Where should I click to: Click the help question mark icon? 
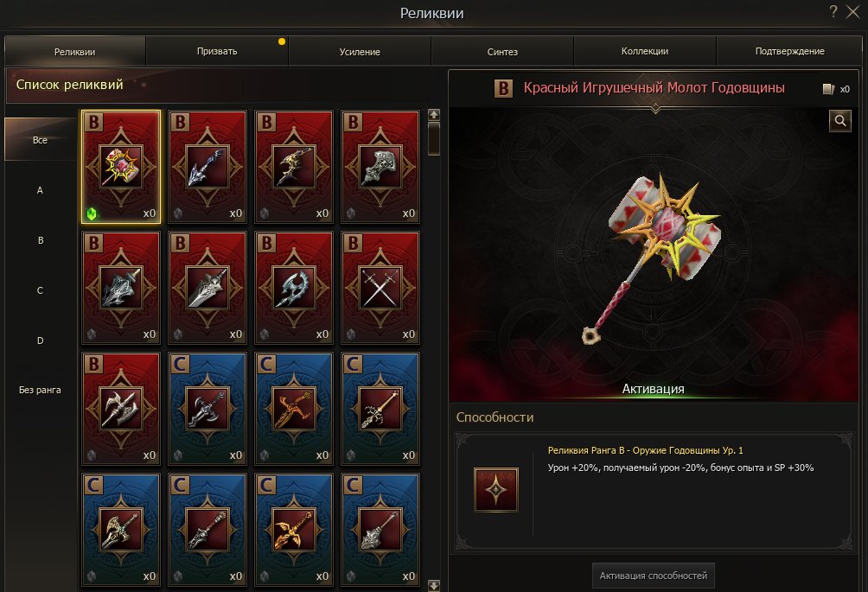[833, 11]
